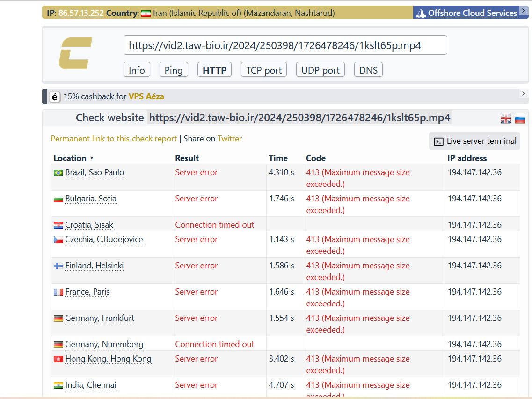Switch to Russian language flag

coord(520,118)
